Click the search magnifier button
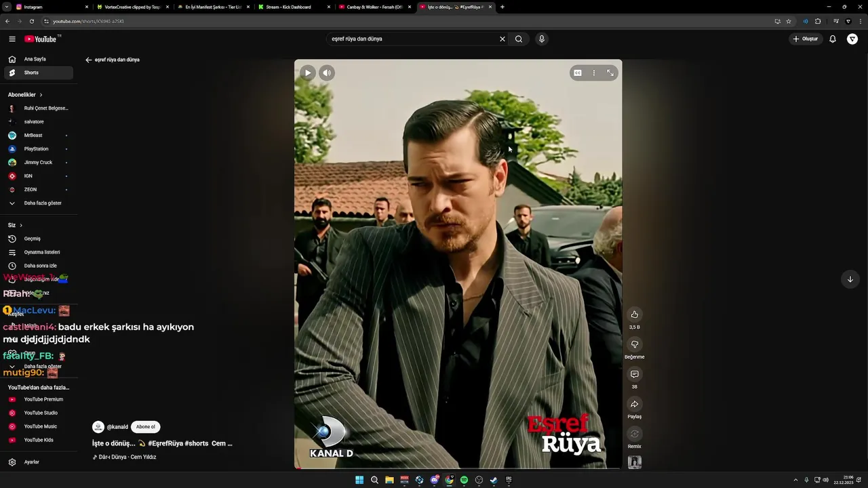This screenshot has width=868, height=488. click(519, 39)
